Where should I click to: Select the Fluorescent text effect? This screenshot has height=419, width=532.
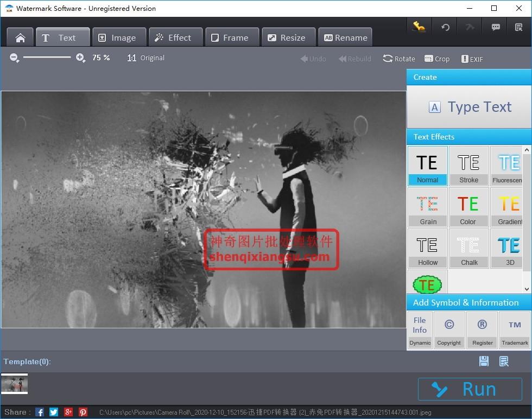click(506, 166)
